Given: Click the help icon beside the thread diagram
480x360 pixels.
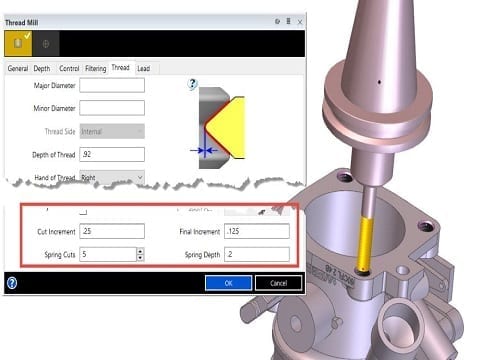Looking at the screenshot, I should pos(193,84).
